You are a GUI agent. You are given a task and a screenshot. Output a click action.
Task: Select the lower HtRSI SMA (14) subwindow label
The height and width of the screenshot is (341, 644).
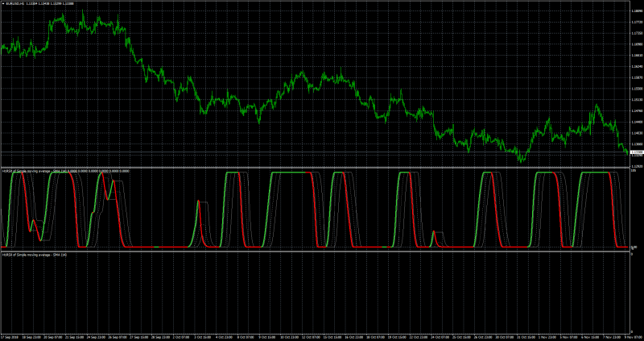tap(35, 255)
